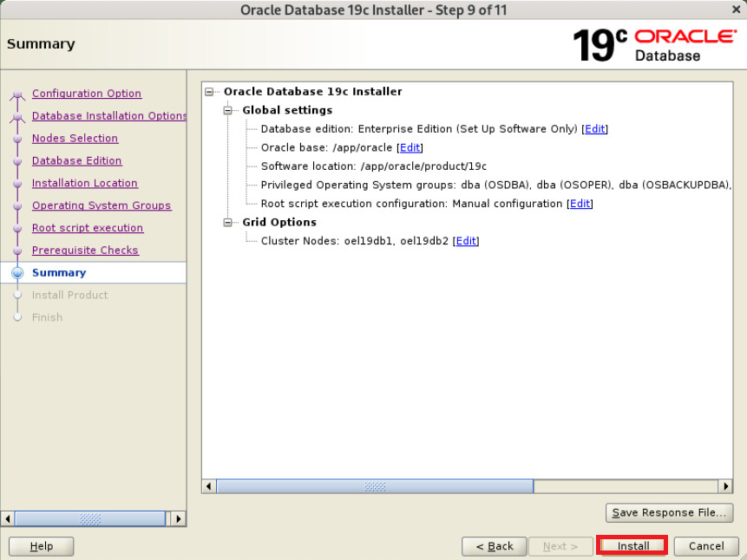The width and height of the screenshot is (747, 560).
Task: Edit the Cluster Nodes list
Action: click(x=466, y=241)
